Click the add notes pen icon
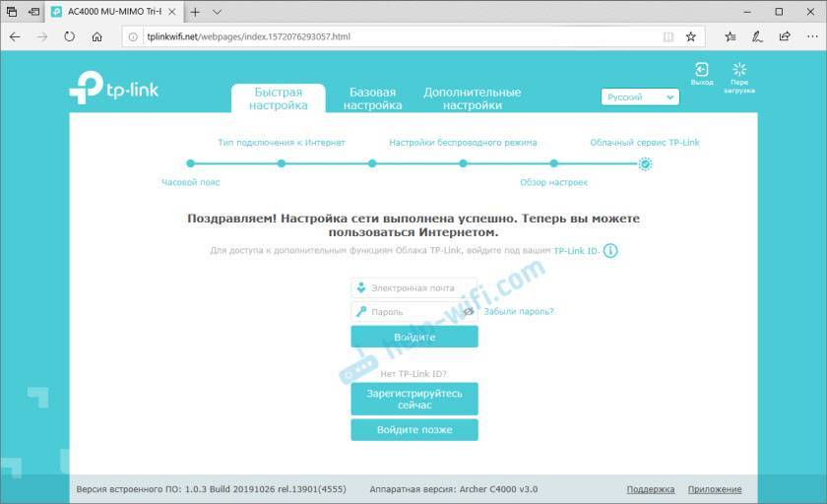This screenshot has width=827, height=504. coord(757,36)
